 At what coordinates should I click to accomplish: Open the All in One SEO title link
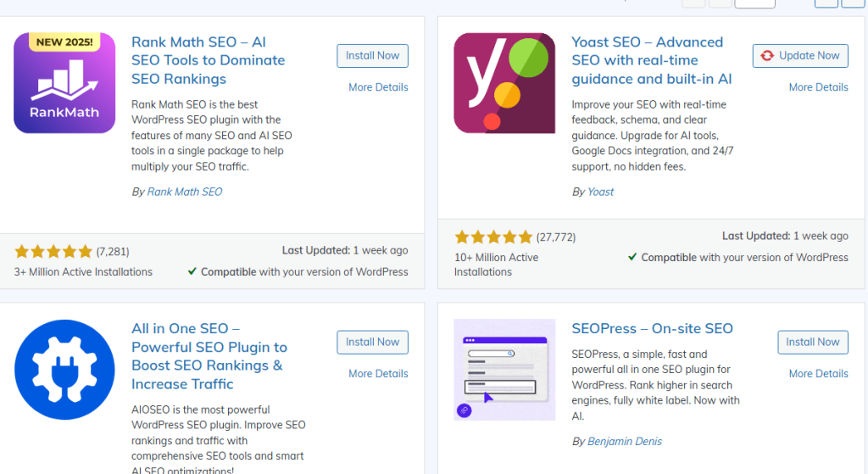(x=209, y=356)
